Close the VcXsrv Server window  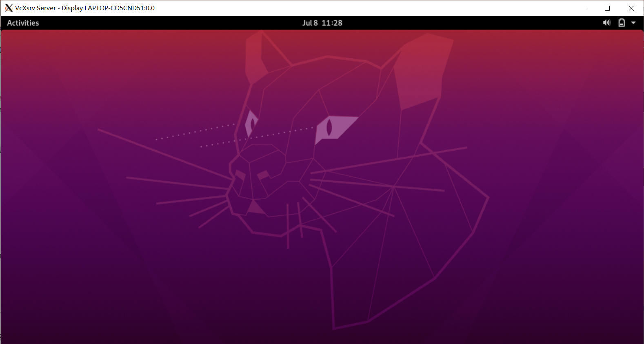(631, 8)
